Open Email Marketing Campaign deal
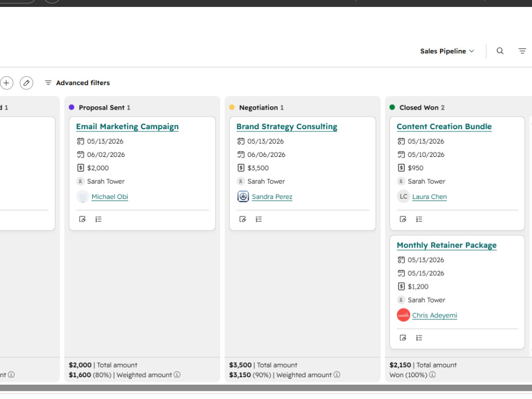This screenshot has height=399, width=532. (127, 127)
